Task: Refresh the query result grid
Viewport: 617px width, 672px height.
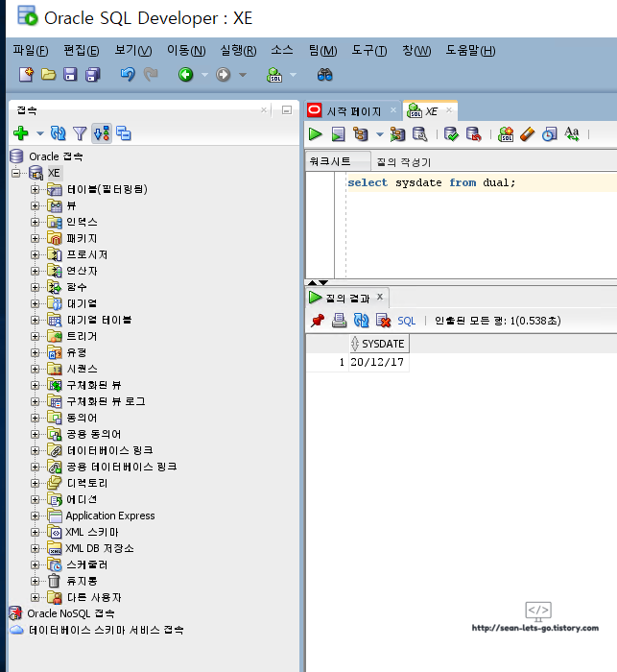Action: [361, 321]
